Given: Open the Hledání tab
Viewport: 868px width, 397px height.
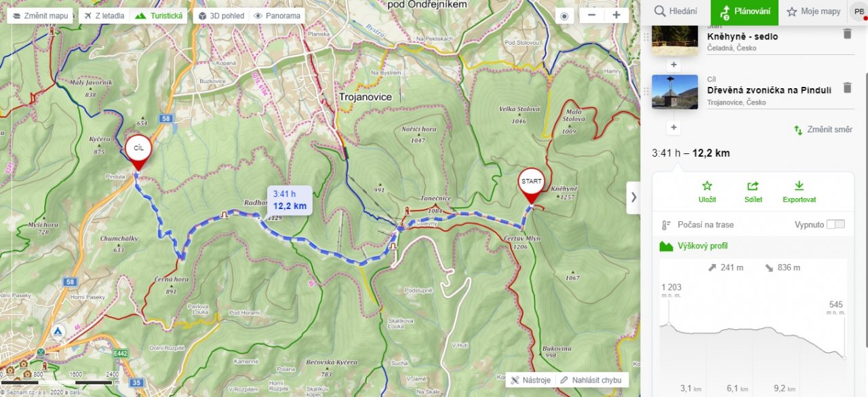Looking at the screenshot, I should pyautogui.click(x=676, y=12).
